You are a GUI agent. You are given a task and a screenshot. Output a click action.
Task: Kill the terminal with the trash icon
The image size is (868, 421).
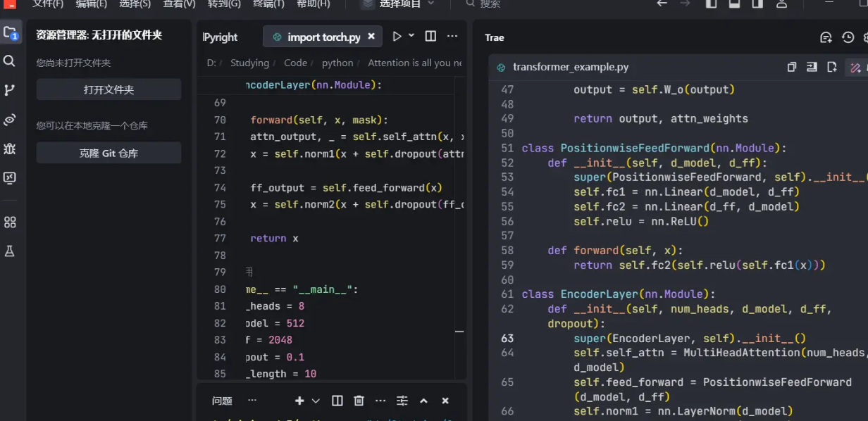tap(359, 401)
